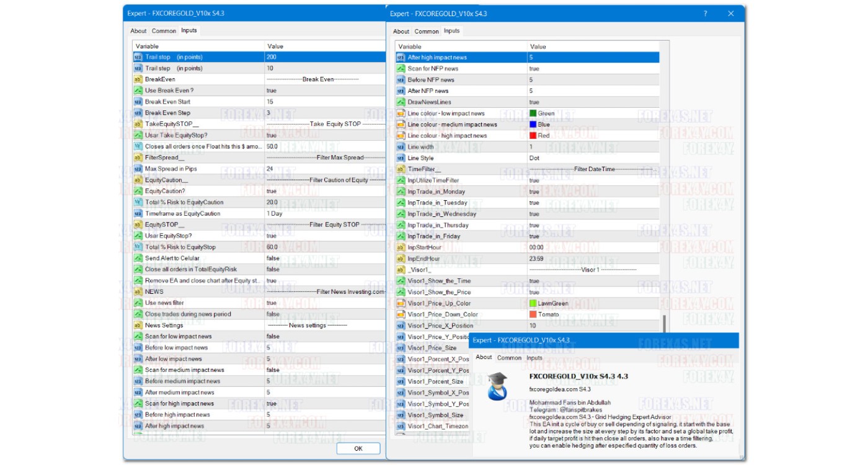Toggle Use news filter true value
Viewport: 868px width, 465px height.
point(272,303)
